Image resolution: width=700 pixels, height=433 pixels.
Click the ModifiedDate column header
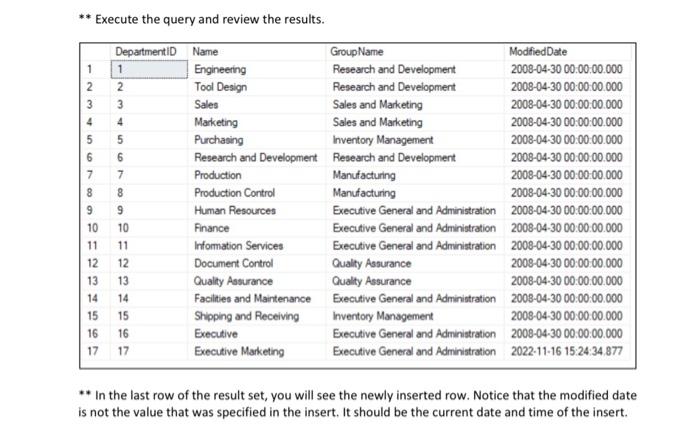point(567,52)
